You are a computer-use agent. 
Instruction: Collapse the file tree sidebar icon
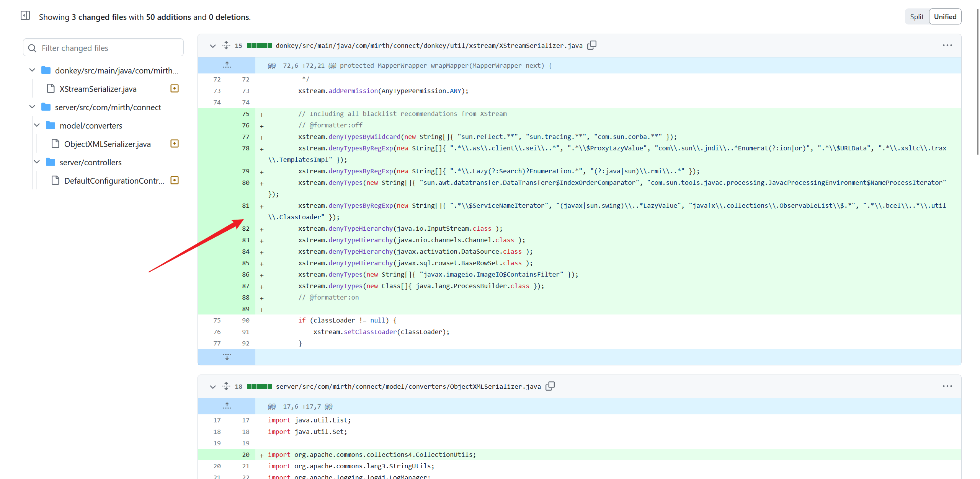(x=25, y=16)
